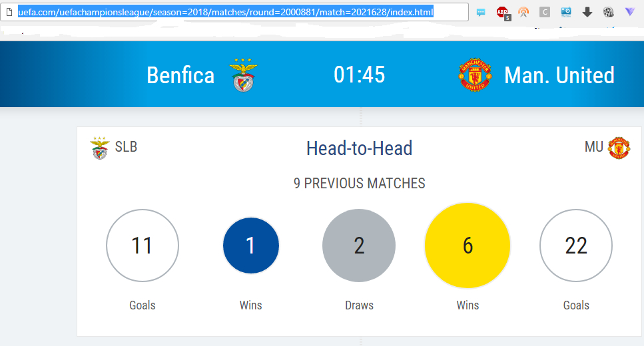The height and width of the screenshot is (346, 644).
Task: Click the orange broadcast antenna extension icon
Action: [x=523, y=12]
